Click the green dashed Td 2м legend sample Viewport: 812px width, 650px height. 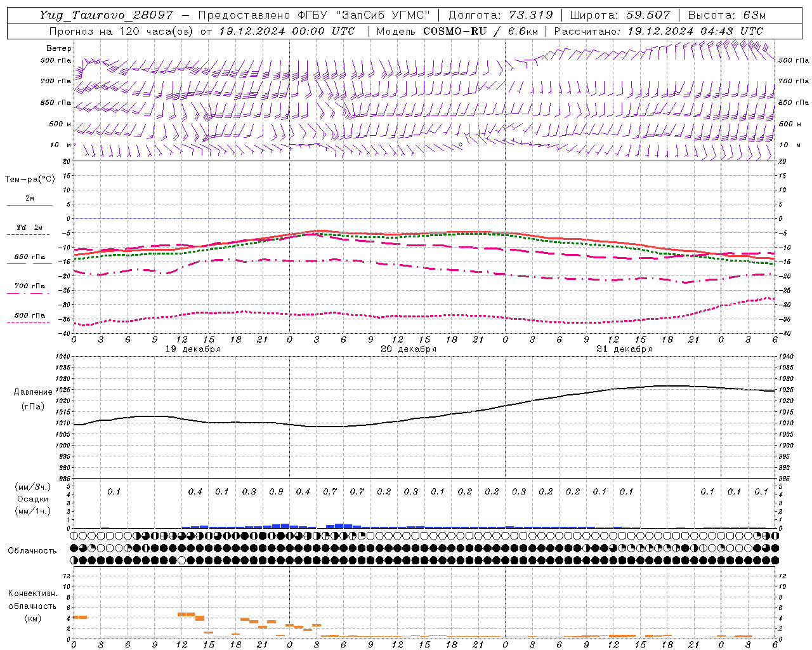pyautogui.click(x=29, y=234)
